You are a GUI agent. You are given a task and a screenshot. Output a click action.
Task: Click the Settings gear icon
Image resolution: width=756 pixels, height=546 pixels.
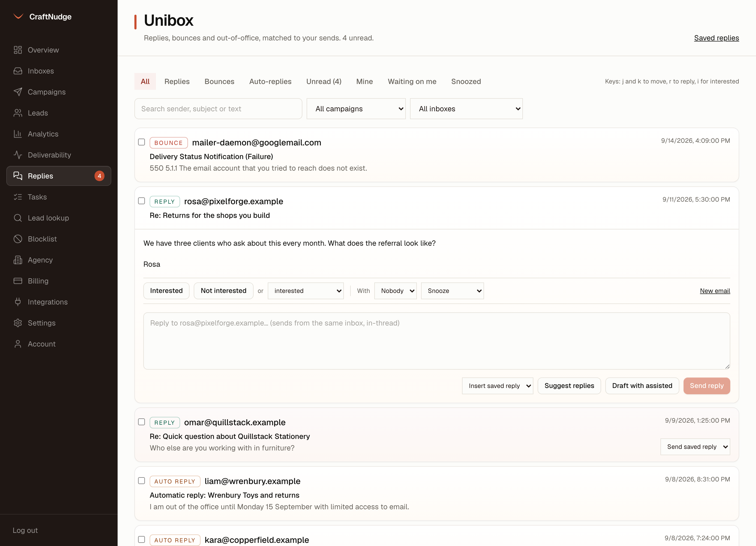[x=18, y=323]
